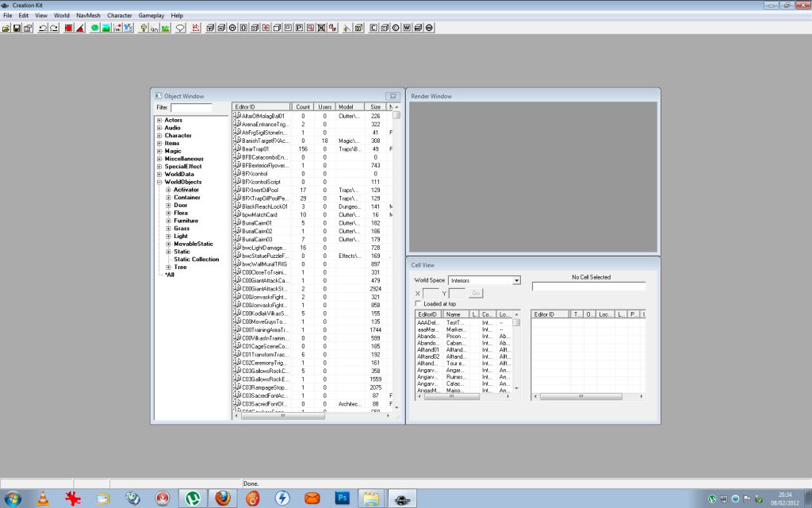Viewport: 812px width, 508px height.
Task: Click the crossed-out box toolbar icon
Action: 322,28
